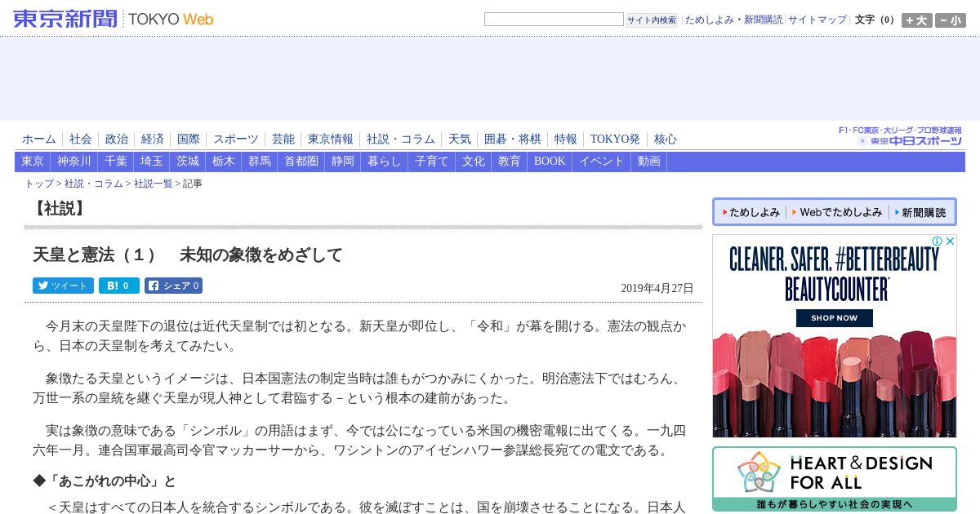Select the 茨城 regional tab
Screen dimensions: 980x514
[188, 162]
